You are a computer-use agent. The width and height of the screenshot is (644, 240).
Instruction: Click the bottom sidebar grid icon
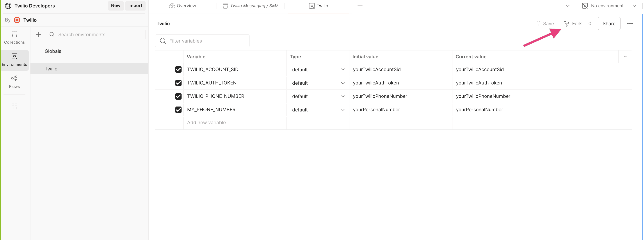point(14,106)
